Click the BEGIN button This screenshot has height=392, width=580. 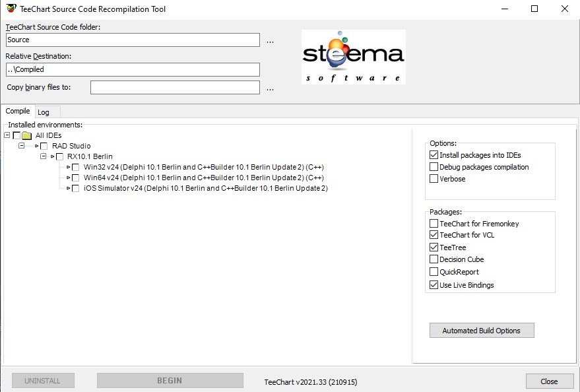pos(170,381)
